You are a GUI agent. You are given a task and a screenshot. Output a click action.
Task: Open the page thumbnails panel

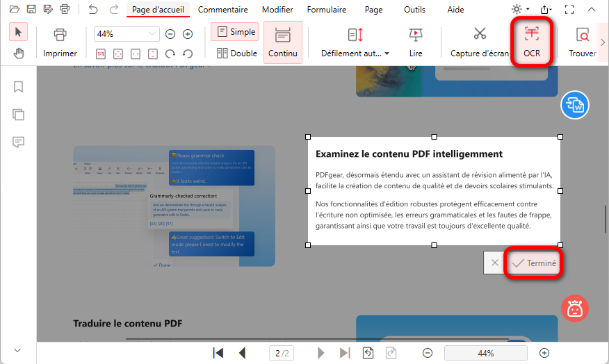click(x=18, y=115)
